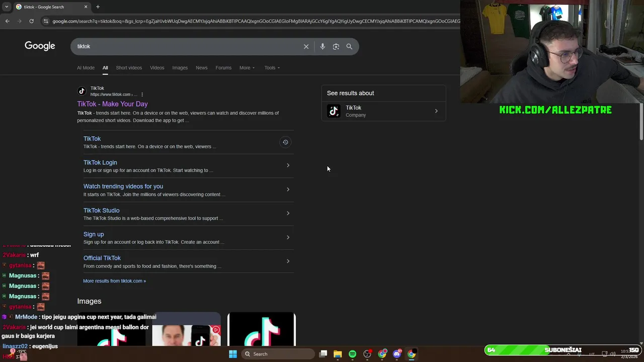Open the active Chrome window on taskbar
644x362 pixels.
point(412,354)
